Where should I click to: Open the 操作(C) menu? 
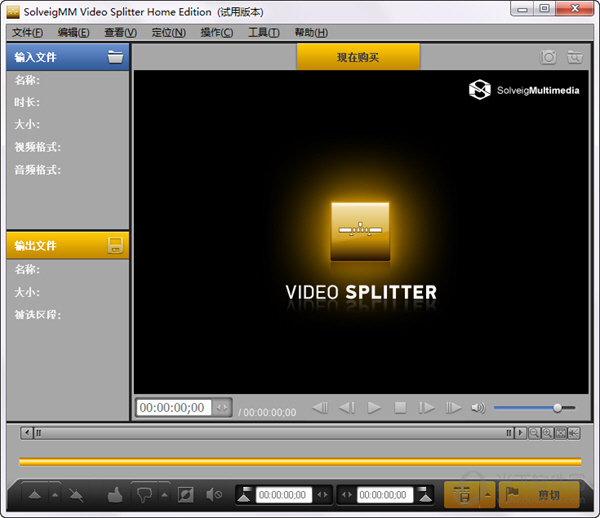click(217, 33)
